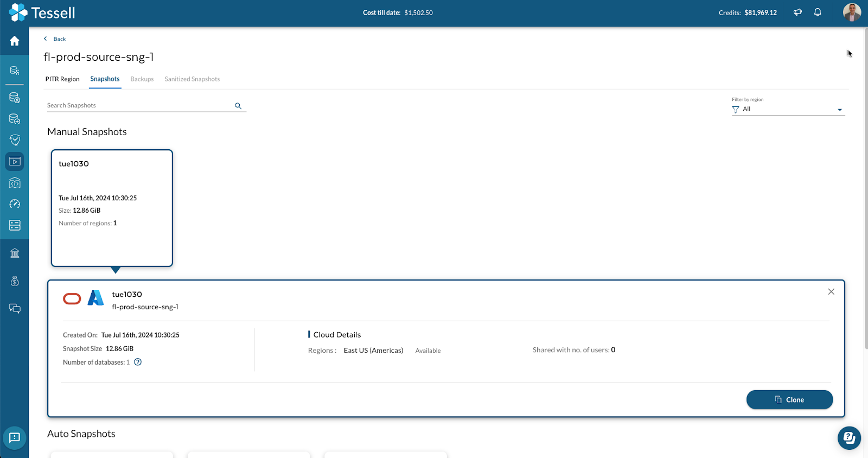The height and width of the screenshot is (458, 868).
Task: Open the database with plus sidebar icon
Action: tap(15, 119)
